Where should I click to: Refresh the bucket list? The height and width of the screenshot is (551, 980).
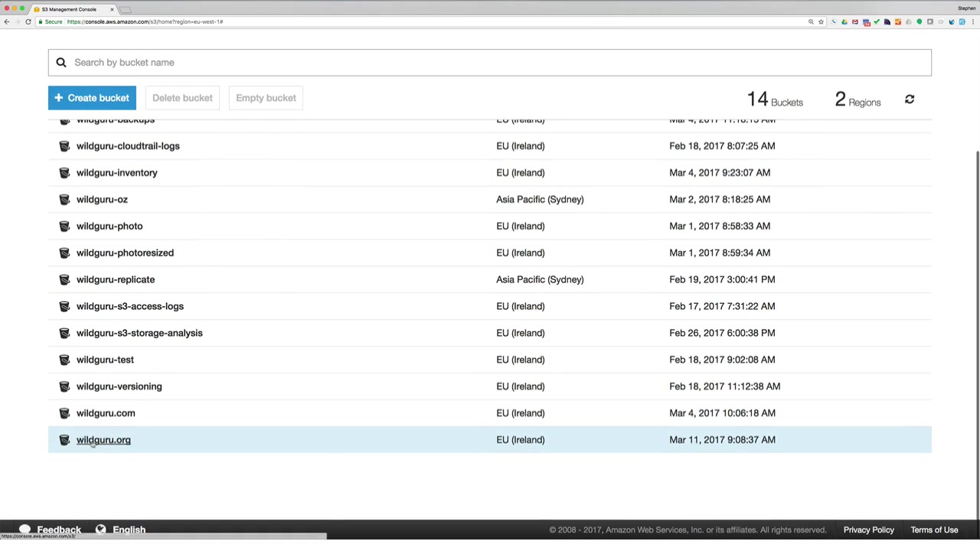click(x=910, y=99)
